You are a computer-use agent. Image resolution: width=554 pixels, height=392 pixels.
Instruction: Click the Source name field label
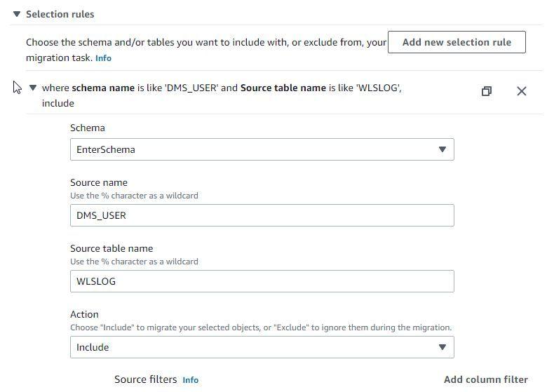[x=99, y=182]
